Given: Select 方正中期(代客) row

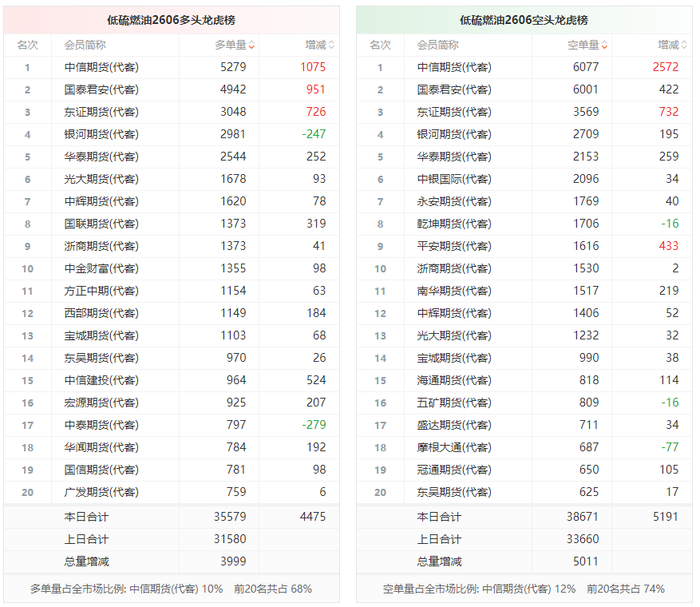Looking at the screenshot, I should pyautogui.click(x=172, y=291).
